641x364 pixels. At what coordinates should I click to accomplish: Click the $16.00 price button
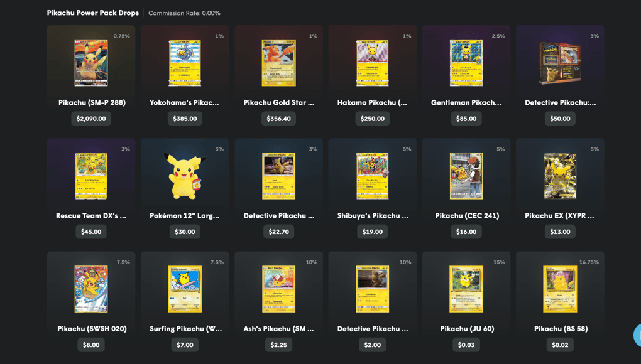pyautogui.click(x=466, y=232)
